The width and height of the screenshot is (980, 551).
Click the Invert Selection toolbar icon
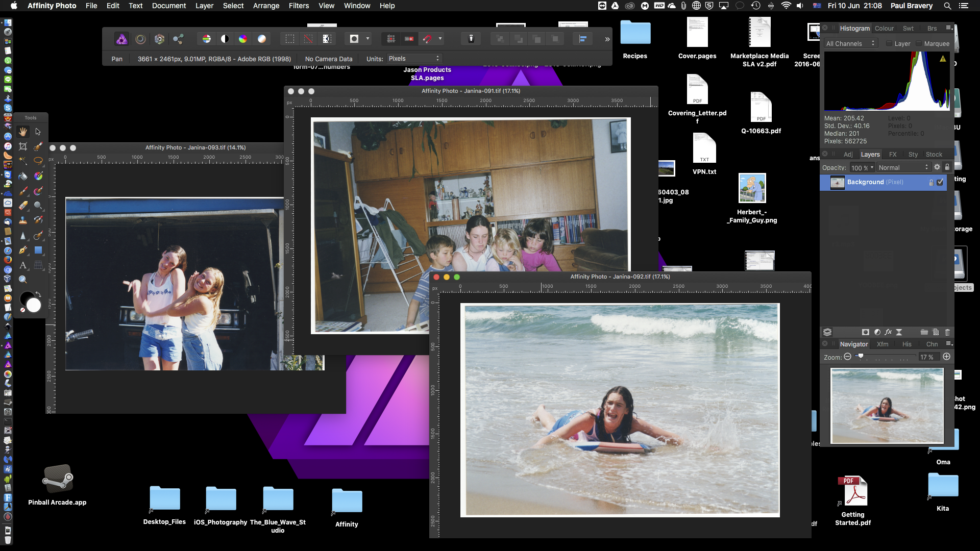pyautogui.click(x=327, y=39)
